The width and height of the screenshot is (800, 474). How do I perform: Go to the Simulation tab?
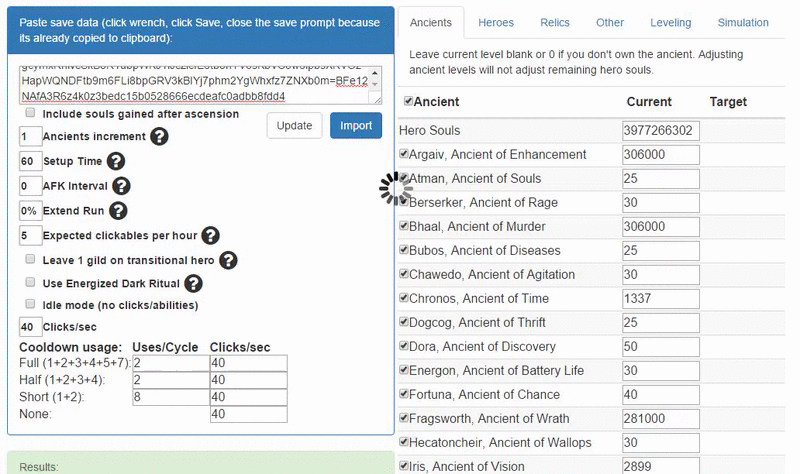point(743,22)
